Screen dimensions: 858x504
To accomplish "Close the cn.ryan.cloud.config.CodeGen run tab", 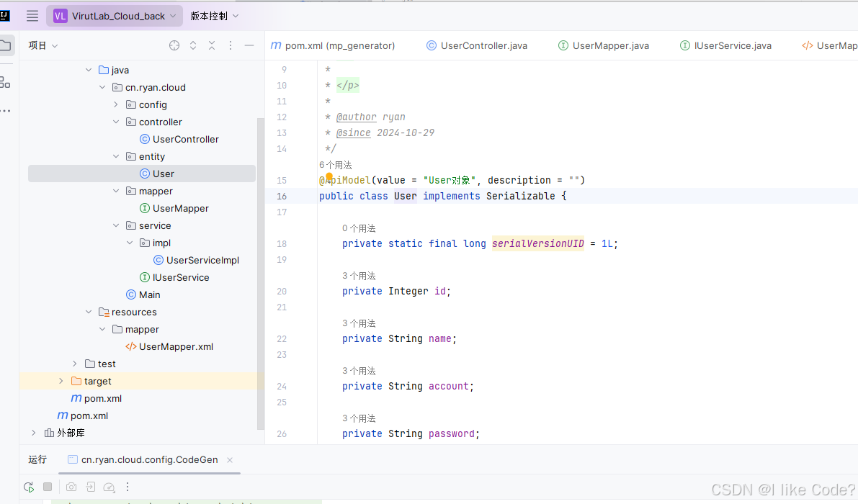I will [229, 459].
